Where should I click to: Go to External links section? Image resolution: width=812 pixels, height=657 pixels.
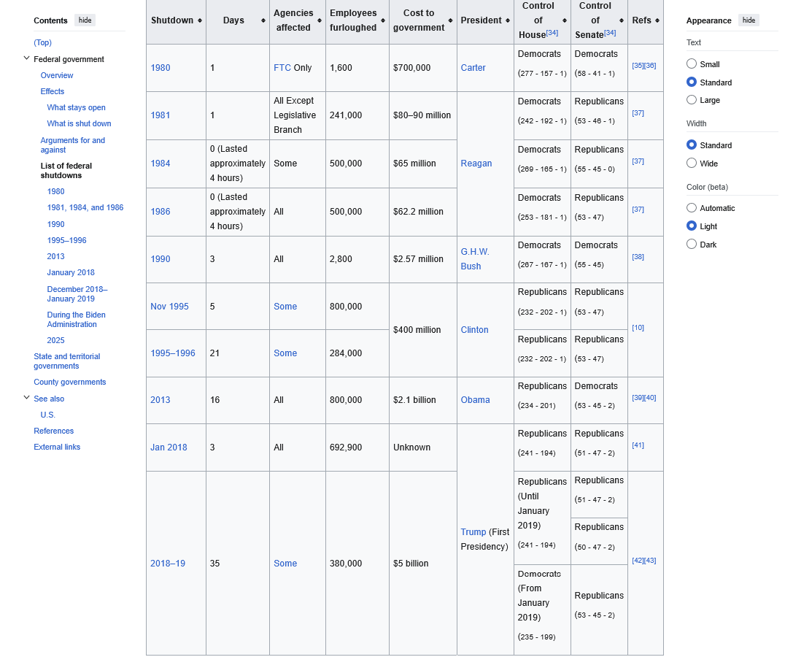57,447
